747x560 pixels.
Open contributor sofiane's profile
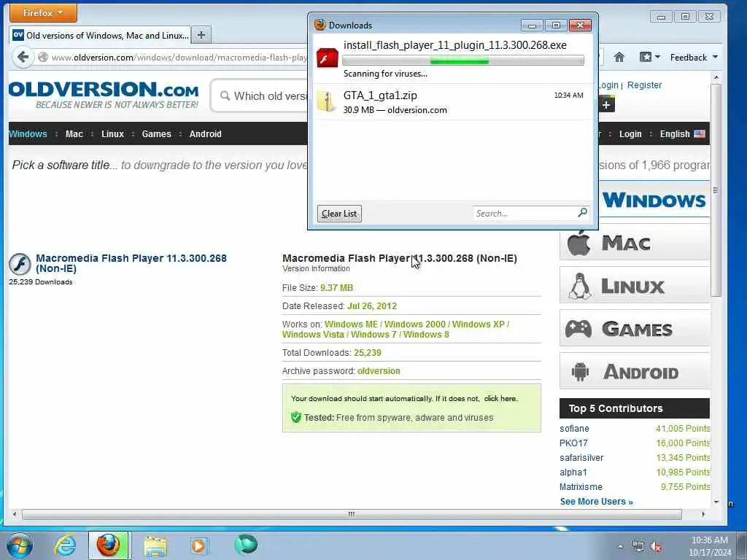pos(574,429)
